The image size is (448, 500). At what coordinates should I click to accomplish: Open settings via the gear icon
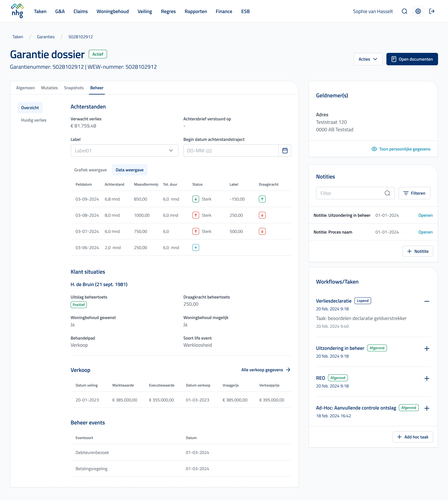pyautogui.click(x=418, y=11)
